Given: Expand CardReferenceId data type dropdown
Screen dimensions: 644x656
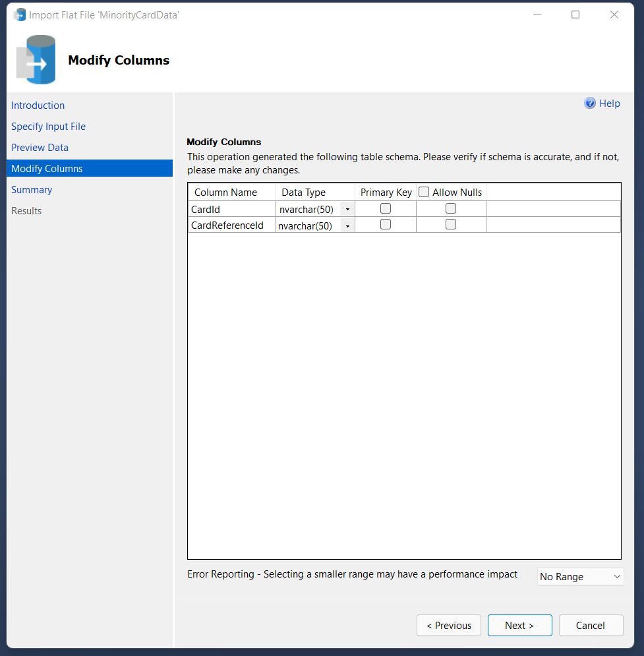Looking at the screenshot, I should tap(347, 225).
